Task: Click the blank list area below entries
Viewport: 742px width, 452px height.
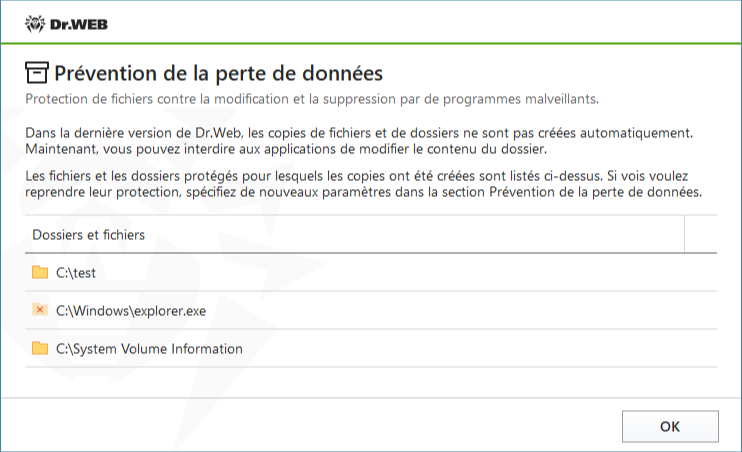Action: click(371, 381)
